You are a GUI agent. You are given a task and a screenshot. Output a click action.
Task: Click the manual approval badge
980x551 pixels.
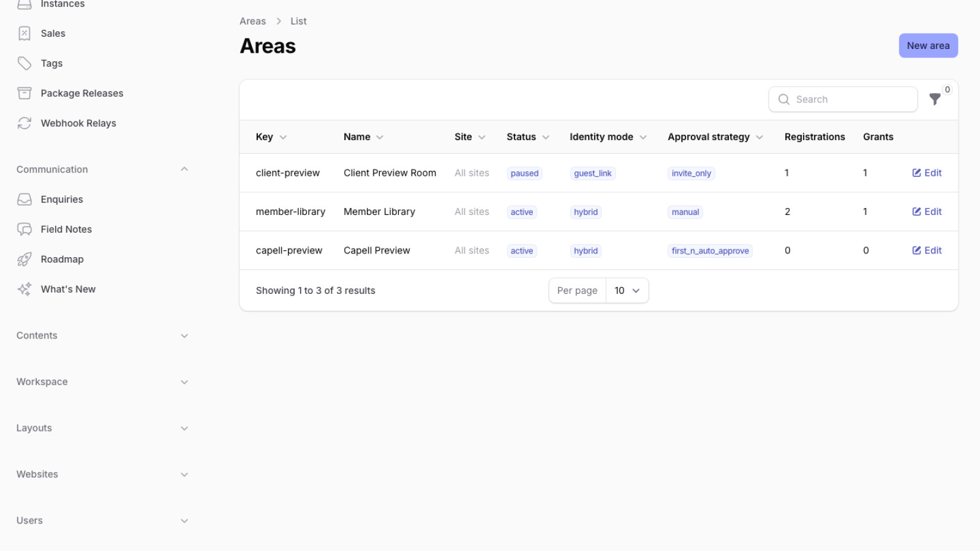click(685, 212)
